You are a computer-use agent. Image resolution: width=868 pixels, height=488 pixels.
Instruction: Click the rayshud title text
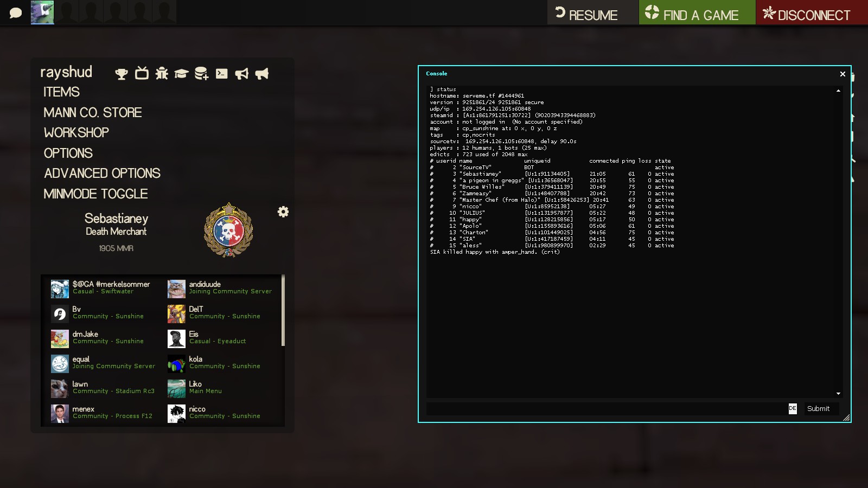tap(66, 72)
